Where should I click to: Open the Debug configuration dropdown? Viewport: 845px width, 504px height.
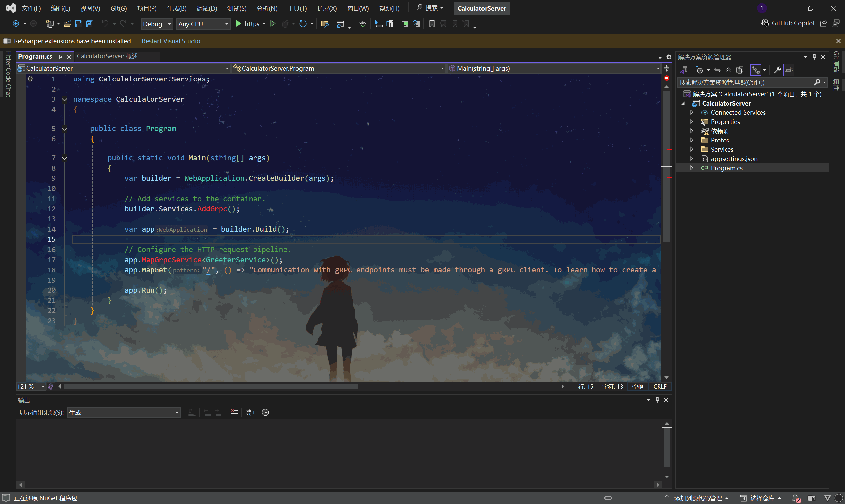(x=157, y=24)
